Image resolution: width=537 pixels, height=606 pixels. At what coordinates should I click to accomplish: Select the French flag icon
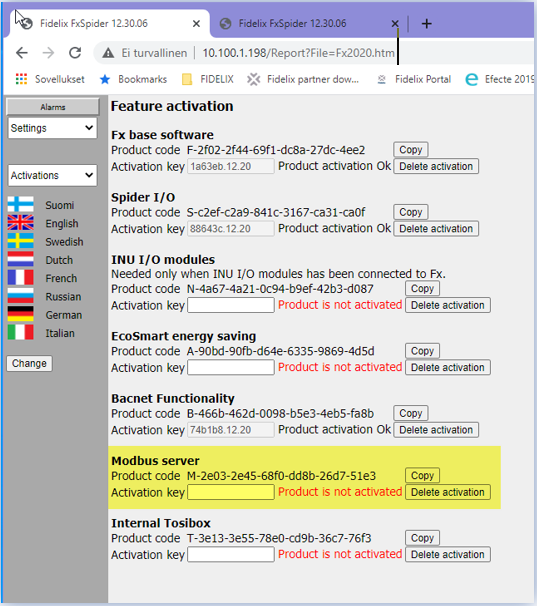[20, 277]
